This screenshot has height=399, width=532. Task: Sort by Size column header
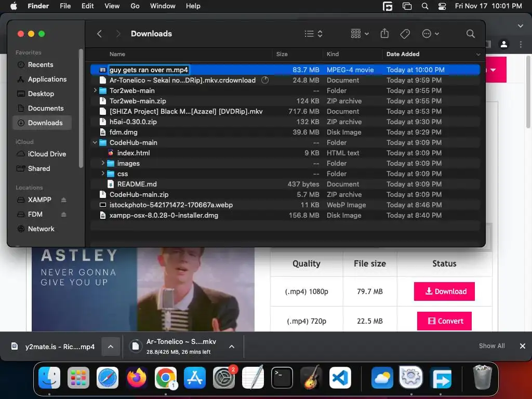282,54
